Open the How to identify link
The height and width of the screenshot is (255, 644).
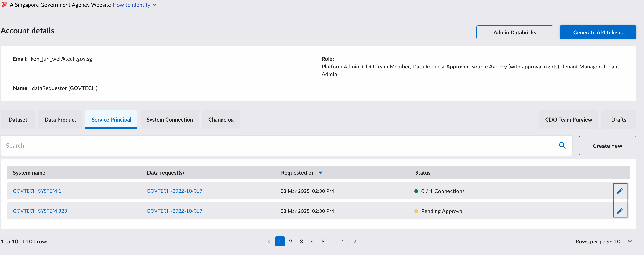point(131,5)
